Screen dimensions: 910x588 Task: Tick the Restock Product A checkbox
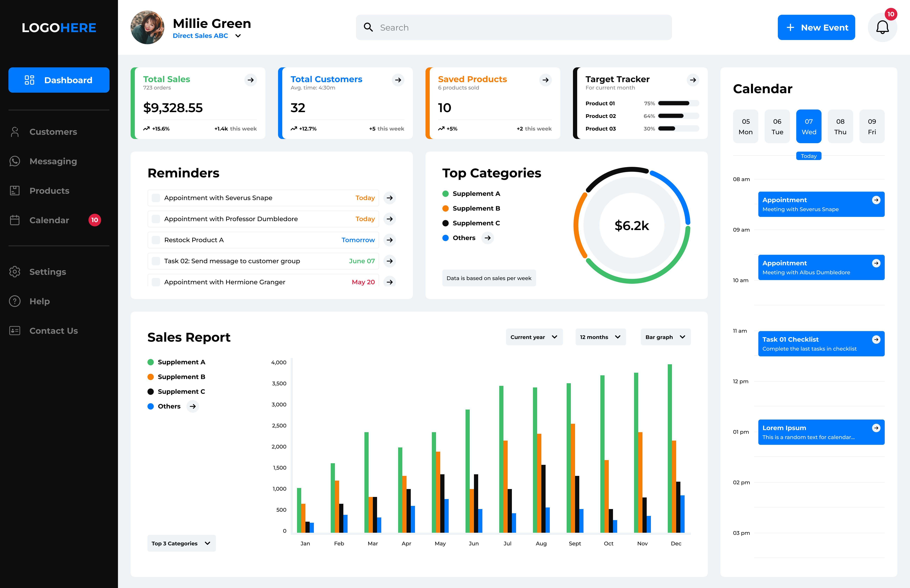tap(156, 240)
